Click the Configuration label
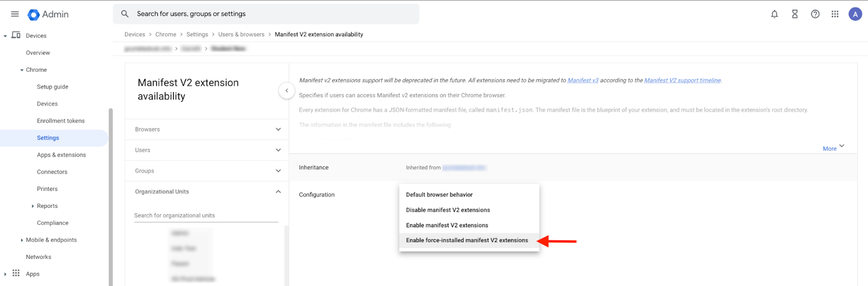Image resolution: width=868 pixels, height=286 pixels. pyautogui.click(x=317, y=194)
